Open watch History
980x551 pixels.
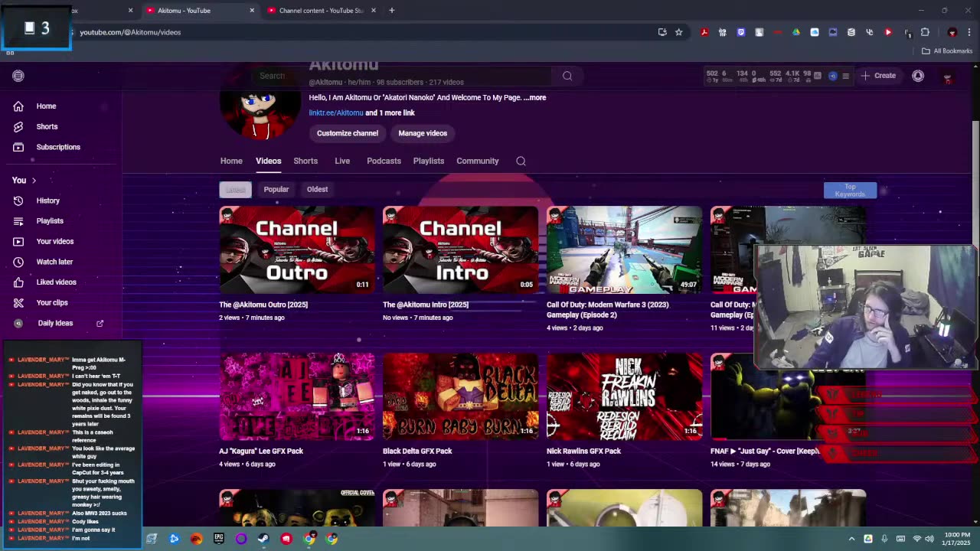click(x=47, y=201)
